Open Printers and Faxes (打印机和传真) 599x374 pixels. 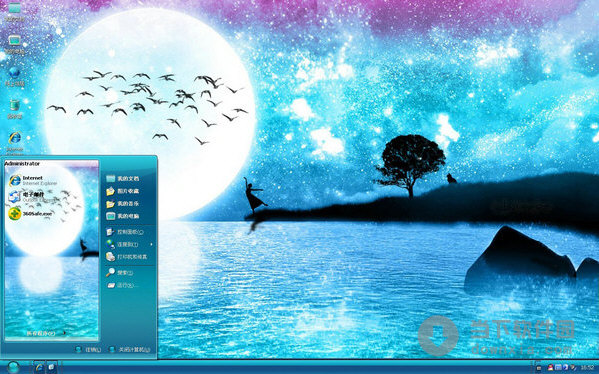coord(126,257)
